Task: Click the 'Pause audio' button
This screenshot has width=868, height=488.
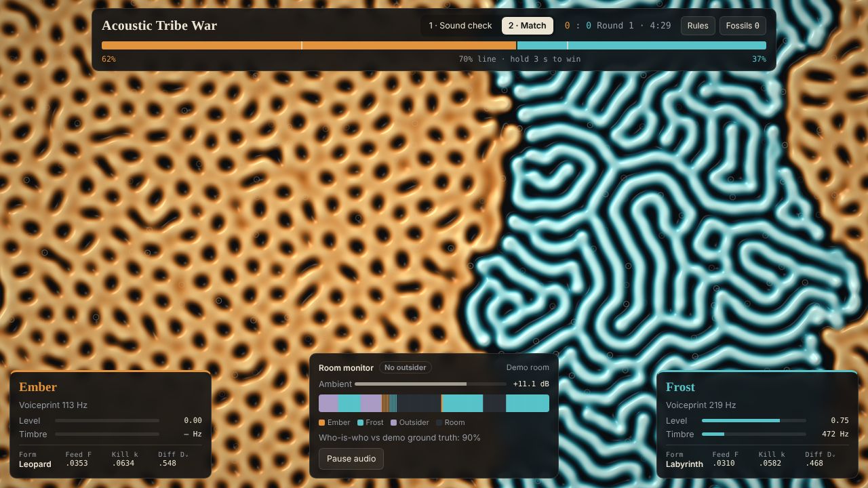Action: coord(351,459)
